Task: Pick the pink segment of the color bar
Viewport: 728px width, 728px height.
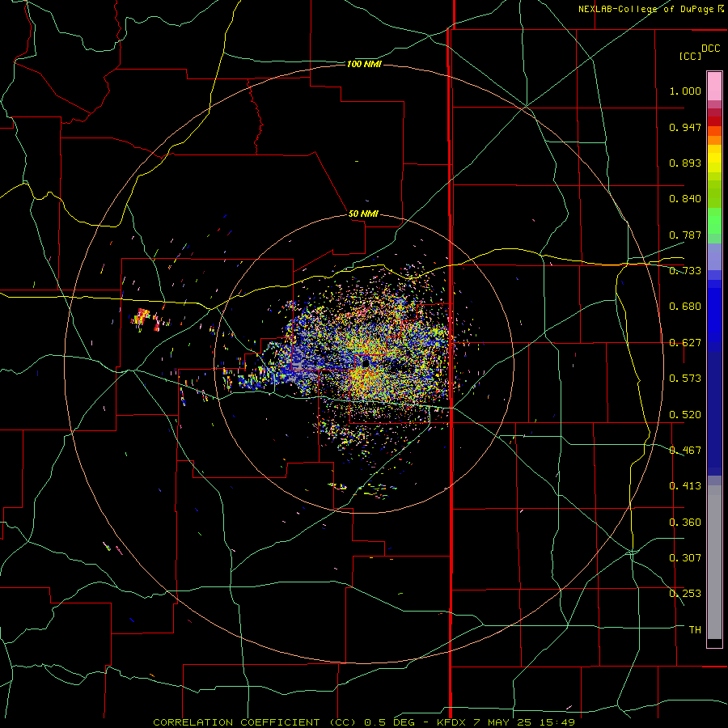Action: pyautogui.click(x=714, y=87)
